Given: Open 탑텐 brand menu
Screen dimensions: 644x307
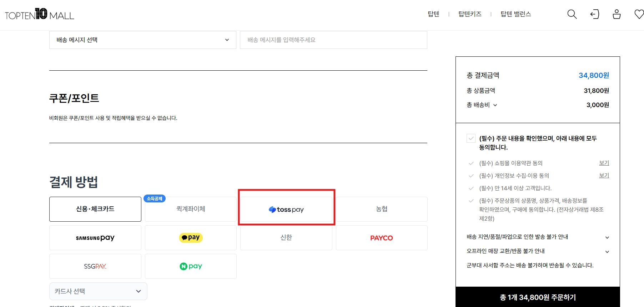Looking at the screenshot, I should coord(433,14).
